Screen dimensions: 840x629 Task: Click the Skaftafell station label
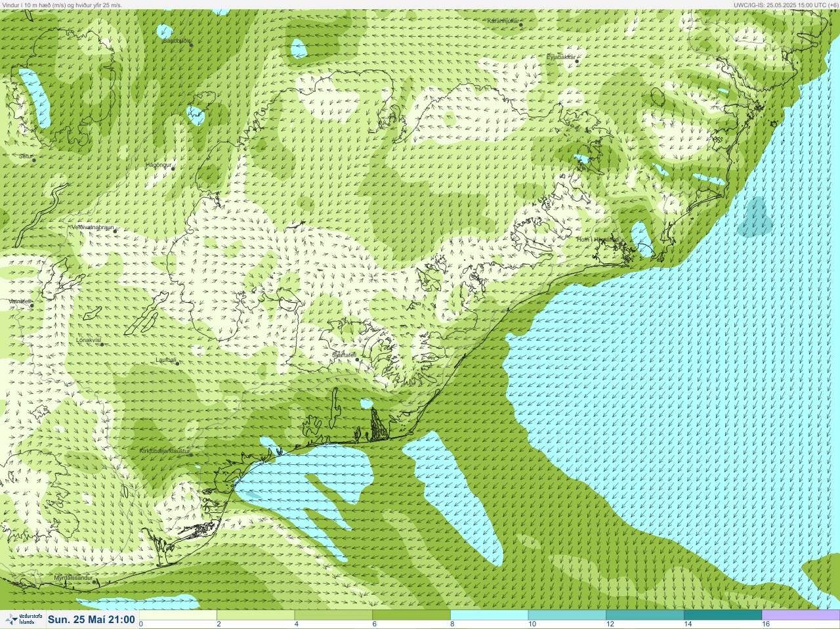pos(343,355)
